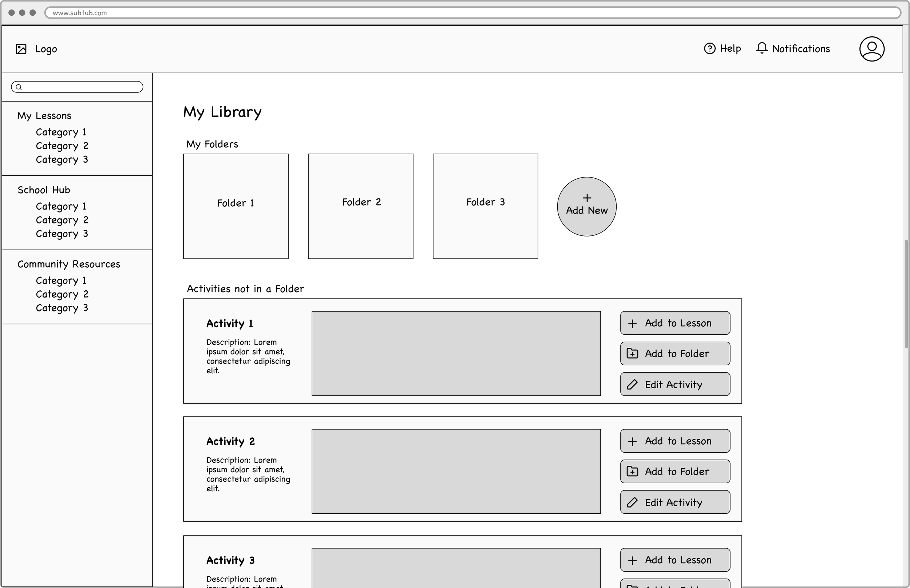Screen dimensions: 910x588
Task: Open Community Resources sidebar section
Action: (x=69, y=264)
